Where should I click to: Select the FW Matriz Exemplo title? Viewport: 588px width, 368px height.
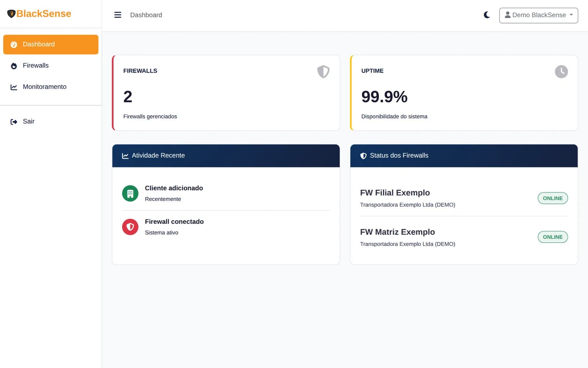coord(397,232)
